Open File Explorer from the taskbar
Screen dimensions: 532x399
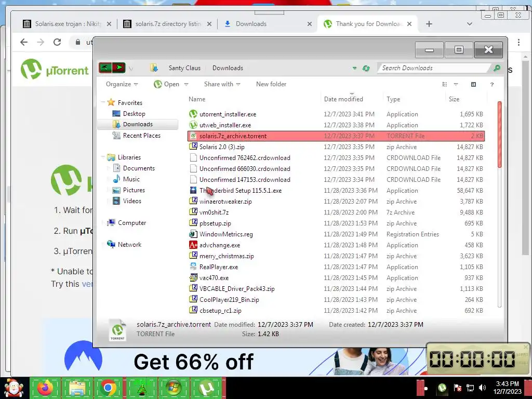[77, 388]
